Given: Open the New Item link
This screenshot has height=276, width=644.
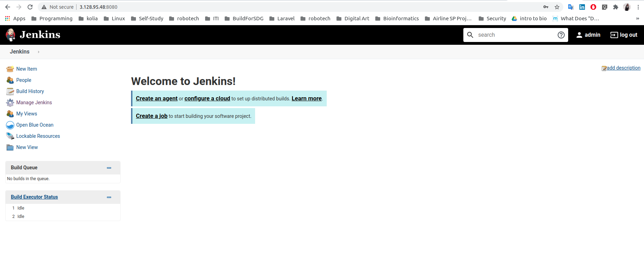Looking at the screenshot, I should coord(27,69).
